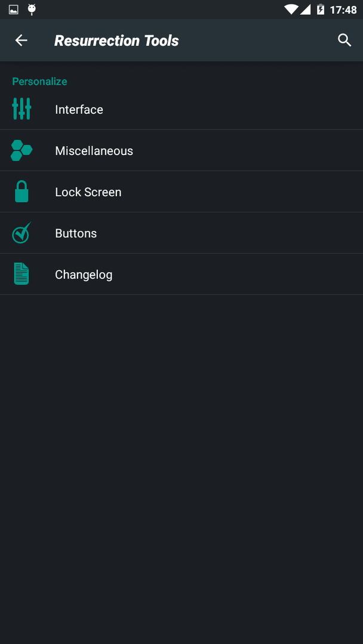Screen dimensions: 363x644
Task: Tap the Lock Screen padlock icon
Action: click(x=21, y=191)
